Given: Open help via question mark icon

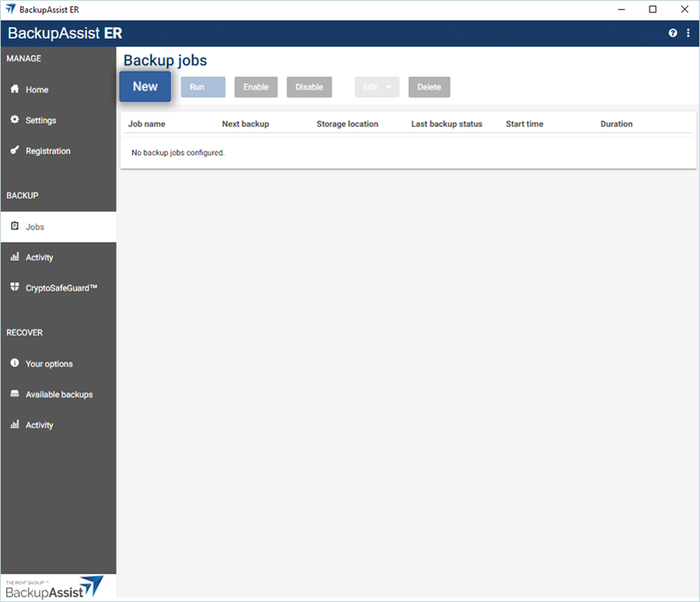Looking at the screenshot, I should pos(673,33).
